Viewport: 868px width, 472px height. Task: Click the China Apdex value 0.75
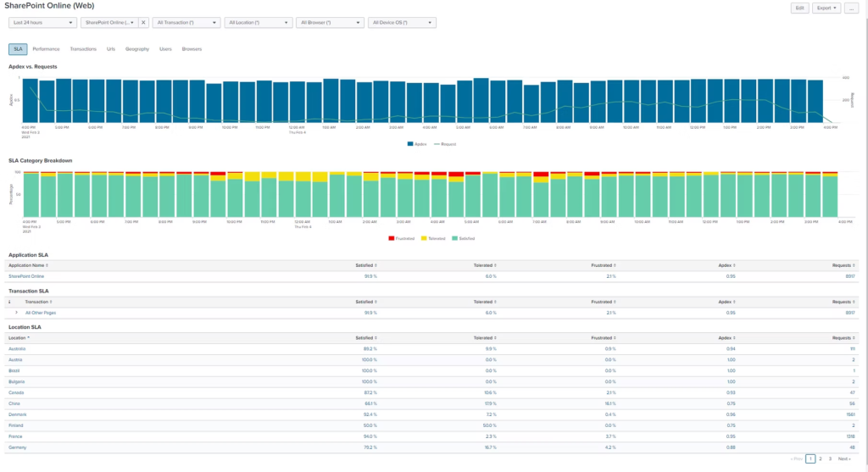(731, 404)
